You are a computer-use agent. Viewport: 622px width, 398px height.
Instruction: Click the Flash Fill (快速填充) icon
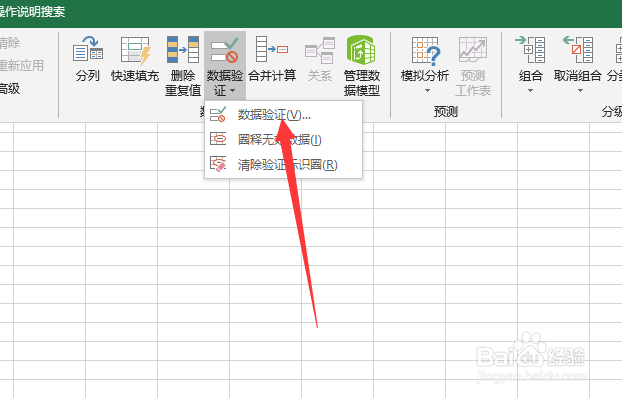click(x=135, y=50)
